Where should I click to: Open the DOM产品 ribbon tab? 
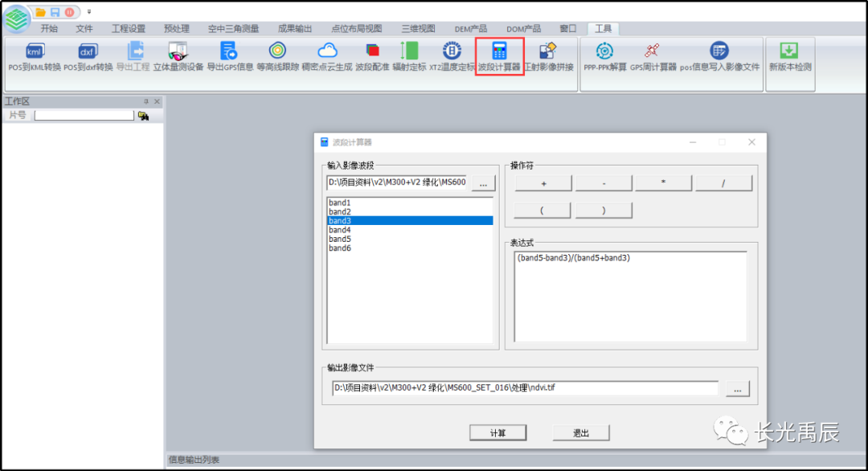[523, 28]
